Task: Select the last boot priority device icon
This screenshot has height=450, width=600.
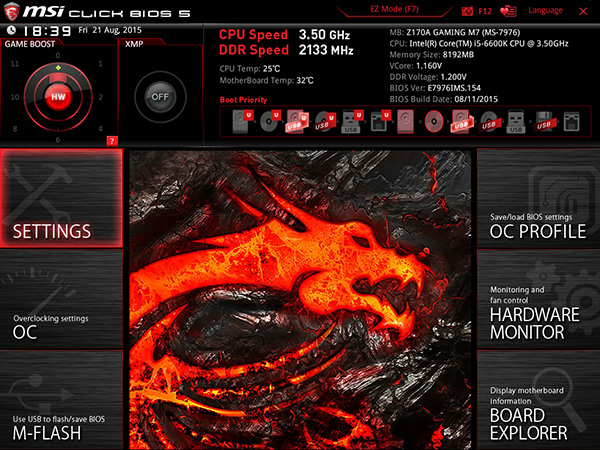Action: 570,122
